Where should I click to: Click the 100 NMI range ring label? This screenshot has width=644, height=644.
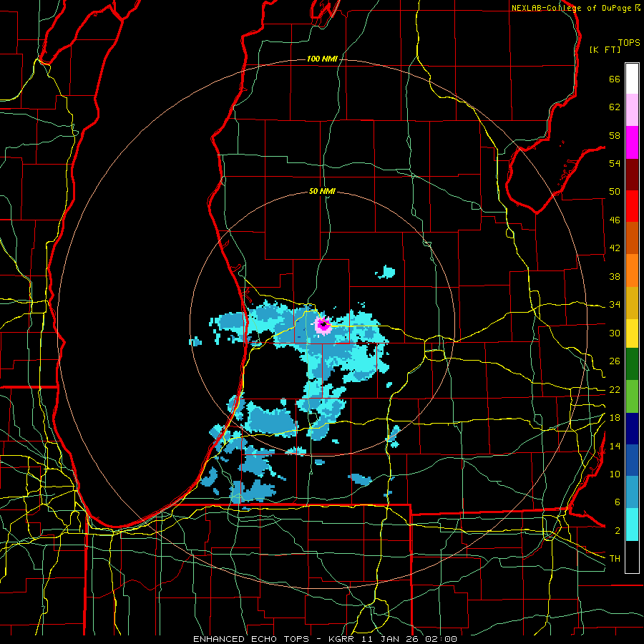[x=322, y=59]
